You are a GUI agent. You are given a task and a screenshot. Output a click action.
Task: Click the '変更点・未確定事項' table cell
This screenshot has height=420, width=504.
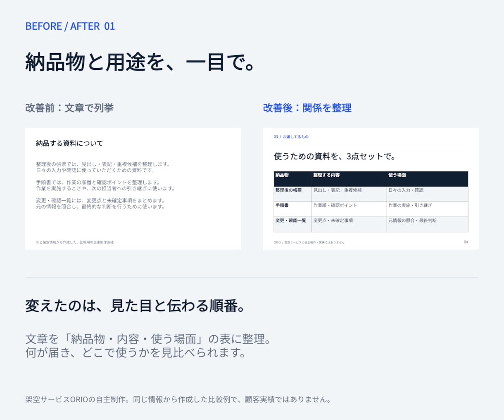[x=349, y=224]
